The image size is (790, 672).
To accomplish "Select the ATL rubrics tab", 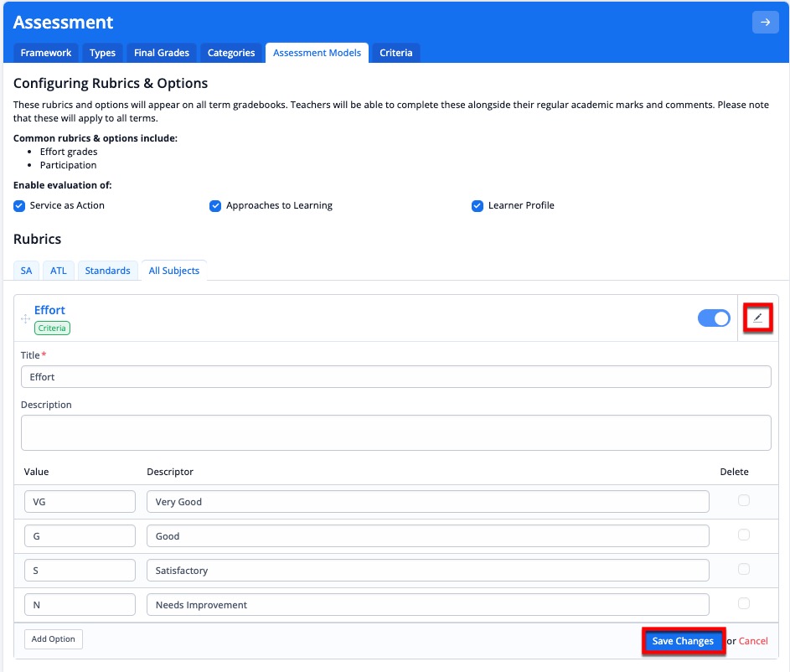I will 59,271.
